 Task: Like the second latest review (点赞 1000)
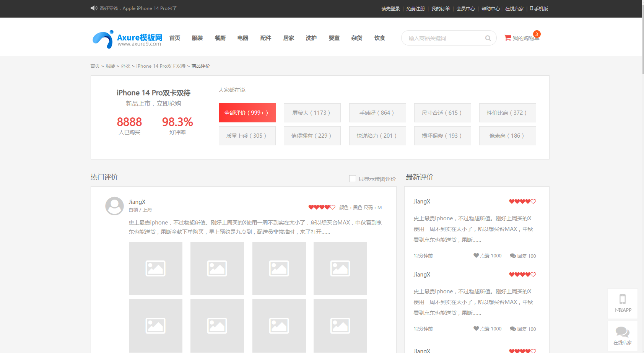click(x=487, y=329)
